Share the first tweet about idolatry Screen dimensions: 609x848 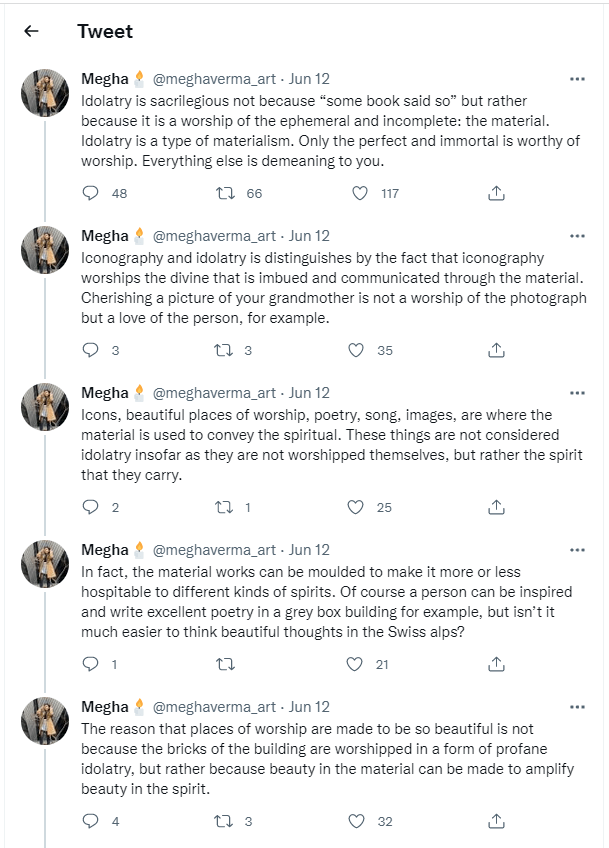[x=495, y=193]
